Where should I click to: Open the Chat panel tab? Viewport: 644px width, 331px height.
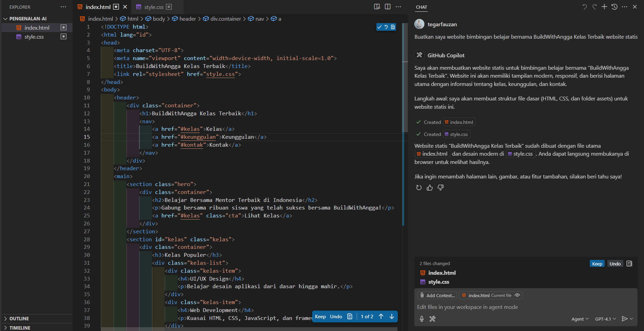pyautogui.click(x=421, y=7)
